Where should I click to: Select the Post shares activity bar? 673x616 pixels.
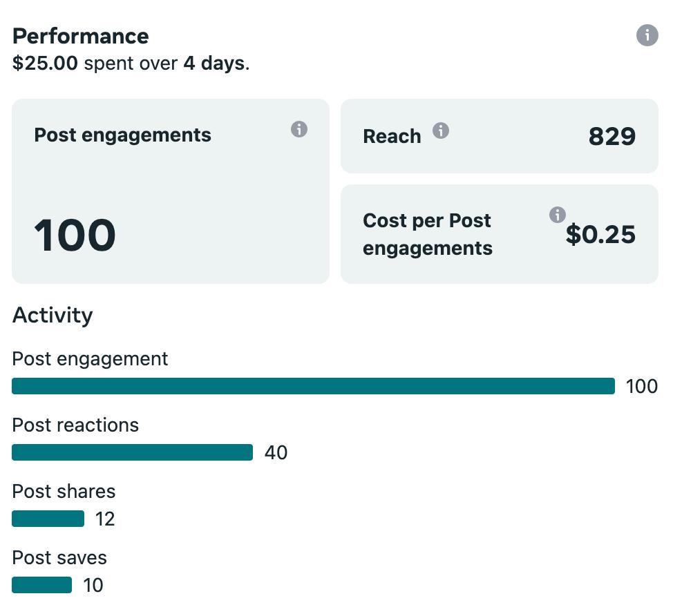[x=48, y=519]
